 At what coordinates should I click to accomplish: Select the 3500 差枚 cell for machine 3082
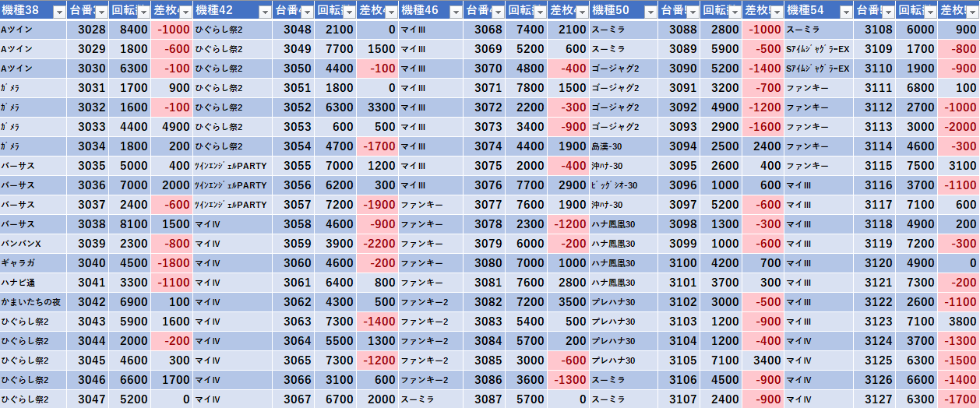pyautogui.click(x=568, y=302)
